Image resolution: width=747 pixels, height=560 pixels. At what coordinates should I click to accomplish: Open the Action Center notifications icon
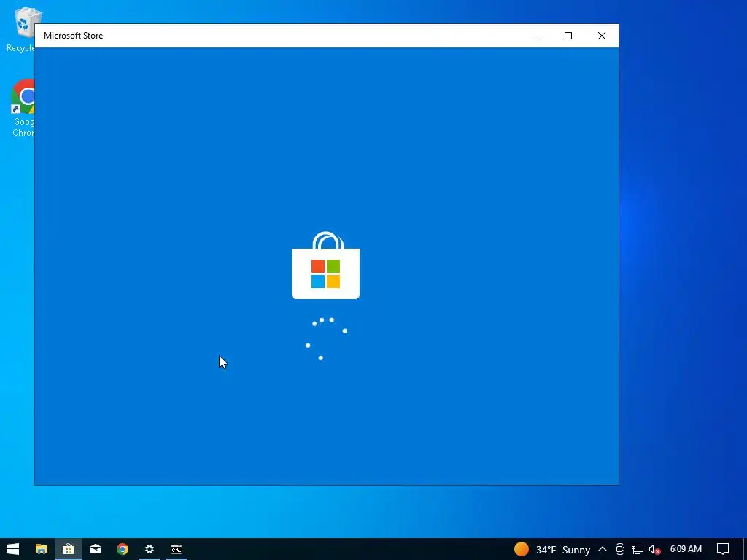click(x=723, y=549)
